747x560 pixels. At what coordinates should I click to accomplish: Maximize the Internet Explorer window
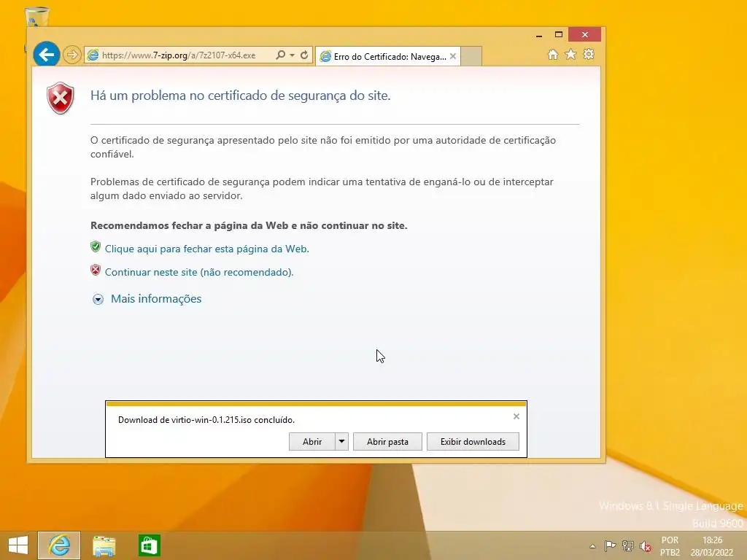coord(558,35)
